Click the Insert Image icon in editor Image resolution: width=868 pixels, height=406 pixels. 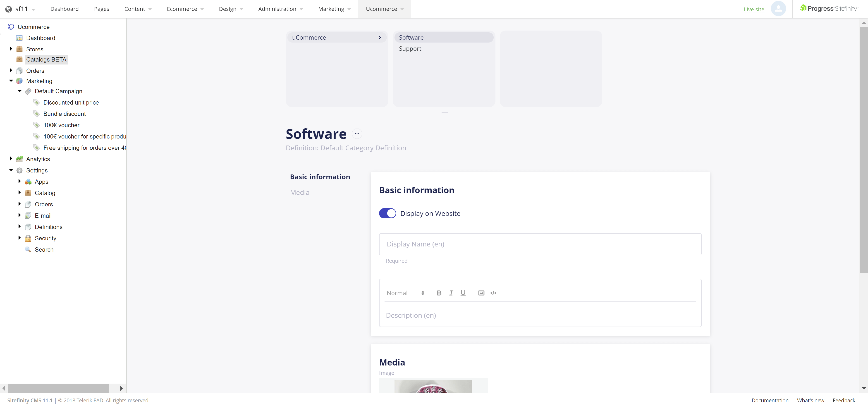point(481,293)
